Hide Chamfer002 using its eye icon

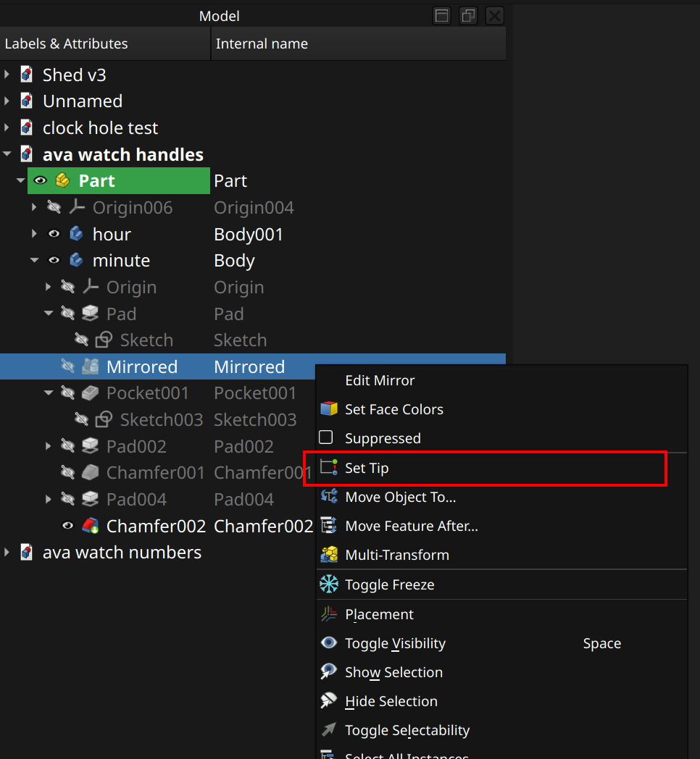(68, 526)
